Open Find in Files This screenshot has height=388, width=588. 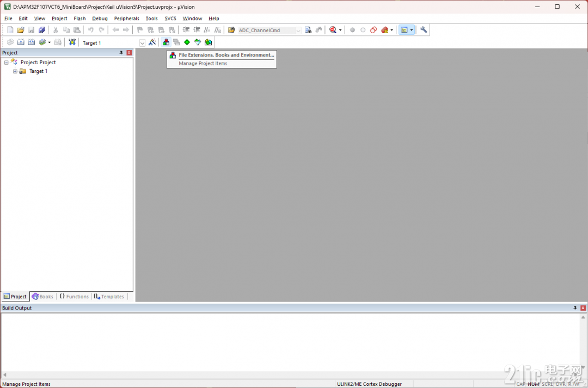[231, 30]
